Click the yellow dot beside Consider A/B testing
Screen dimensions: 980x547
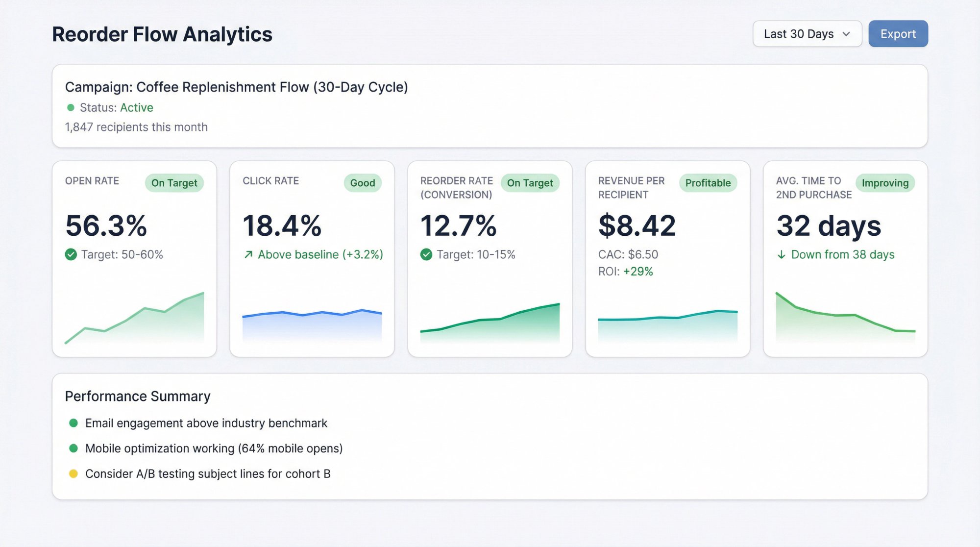pos(73,474)
